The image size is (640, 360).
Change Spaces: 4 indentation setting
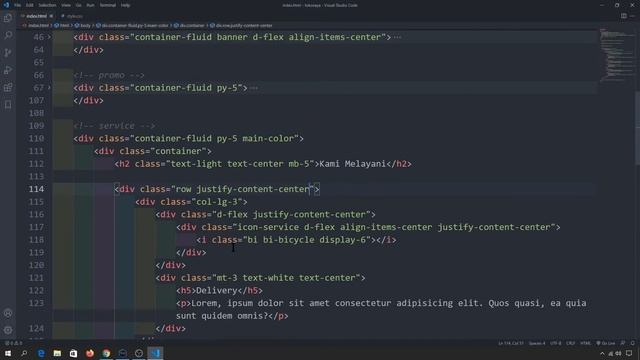tap(537, 343)
